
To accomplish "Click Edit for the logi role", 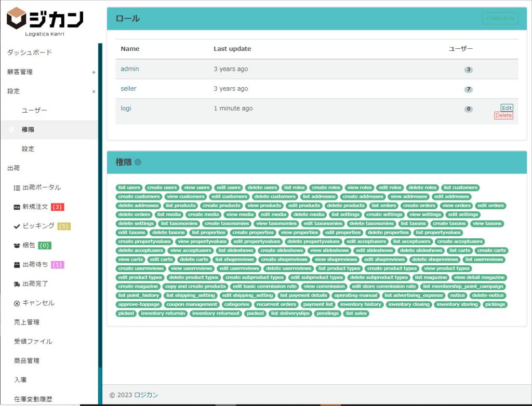I will [x=507, y=108].
